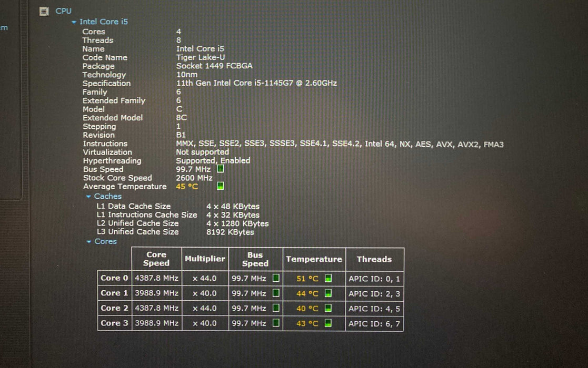Click the Extended Model 8C value

[x=182, y=118]
